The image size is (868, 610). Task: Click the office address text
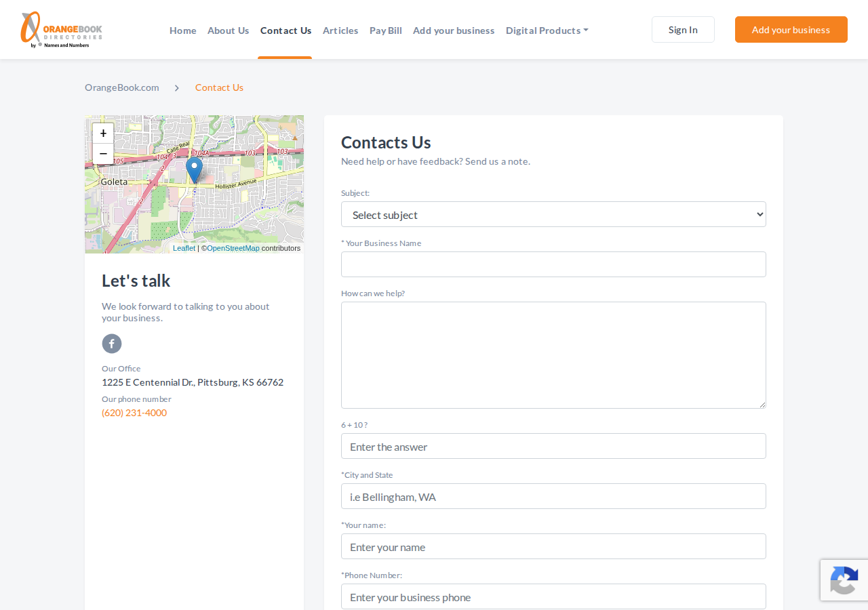193,382
